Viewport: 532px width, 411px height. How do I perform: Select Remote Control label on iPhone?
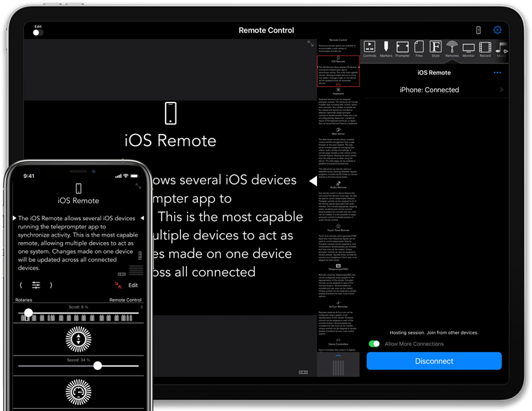[x=125, y=300]
